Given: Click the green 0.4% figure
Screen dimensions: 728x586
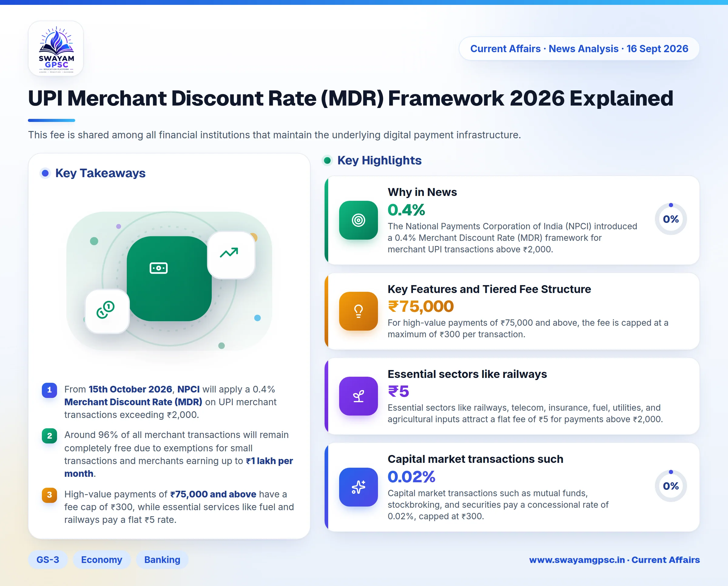Looking at the screenshot, I should click(406, 210).
